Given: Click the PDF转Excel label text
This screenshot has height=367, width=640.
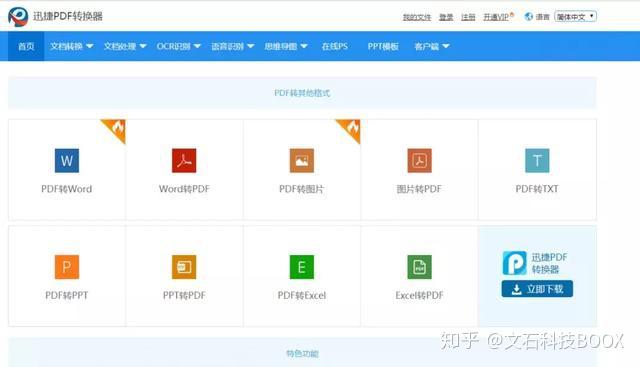Looking at the screenshot, I should coord(302,295).
